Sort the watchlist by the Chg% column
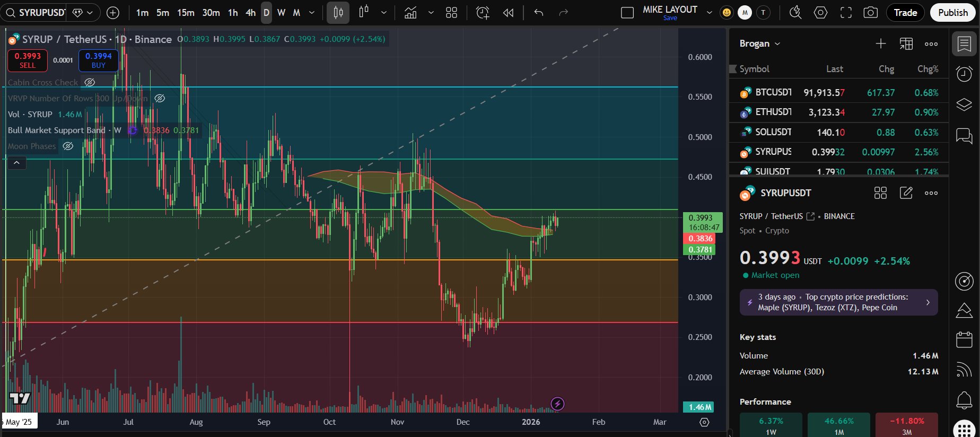Screen dimensions: 980x437 (x=928, y=69)
